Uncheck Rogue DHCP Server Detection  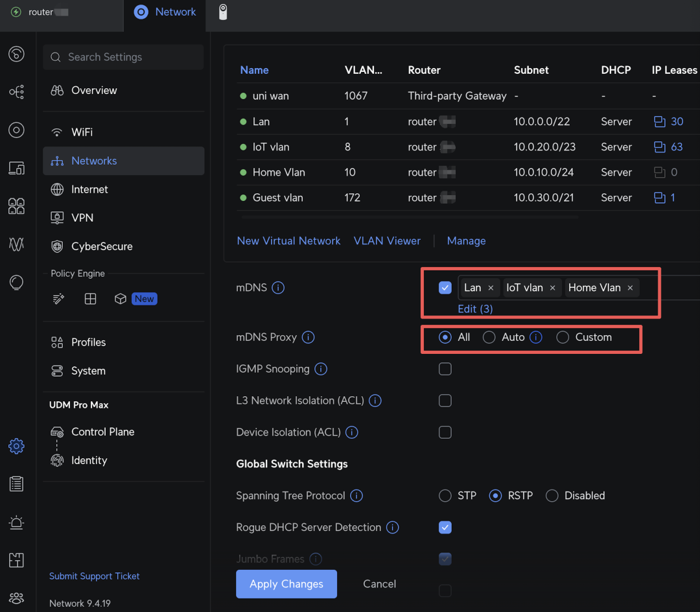tap(445, 527)
